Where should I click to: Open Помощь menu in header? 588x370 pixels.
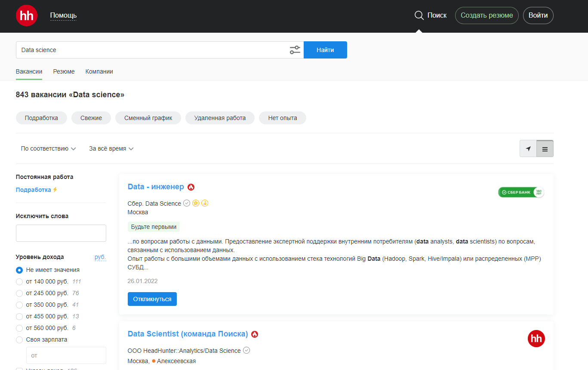pos(63,15)
